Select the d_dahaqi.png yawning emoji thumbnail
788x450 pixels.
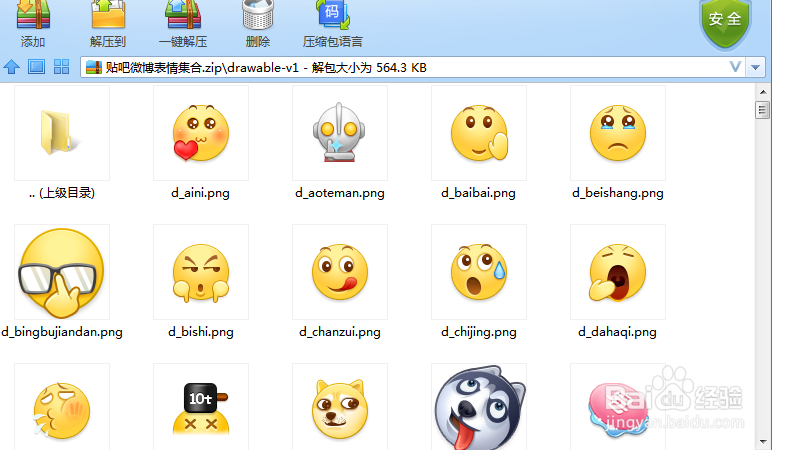[618, 272]
